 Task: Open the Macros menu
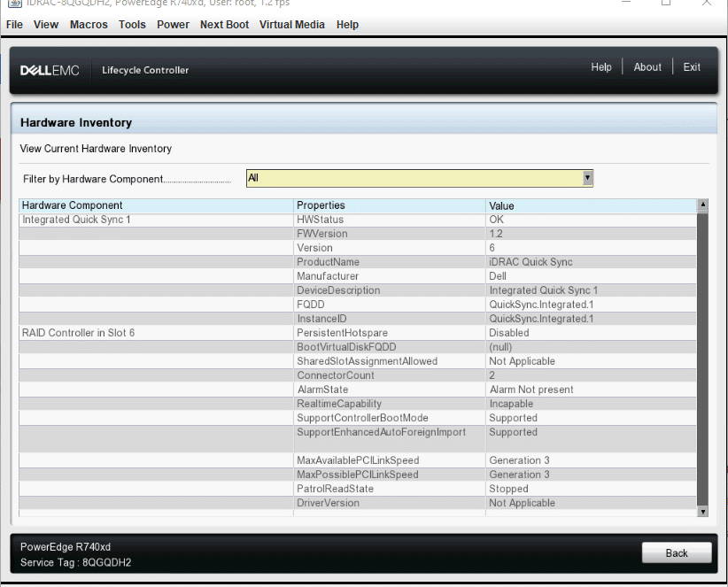pos(89,25)
